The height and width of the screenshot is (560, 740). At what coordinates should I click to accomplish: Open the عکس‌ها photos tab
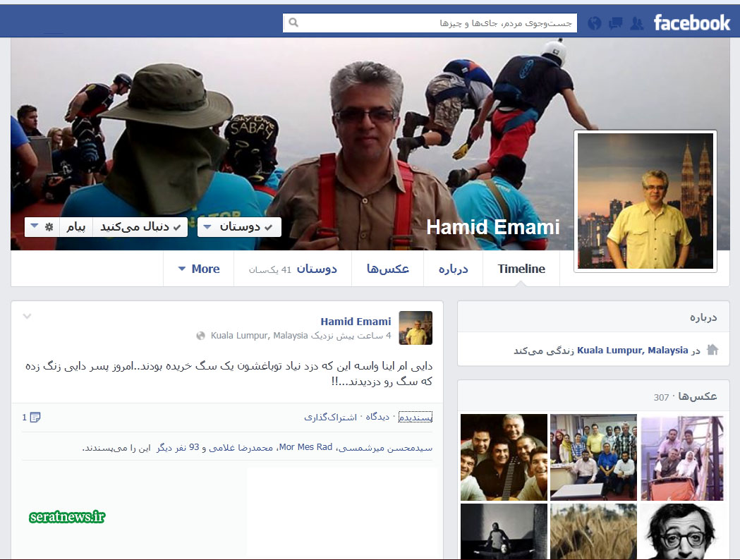[x=387, y=269]
